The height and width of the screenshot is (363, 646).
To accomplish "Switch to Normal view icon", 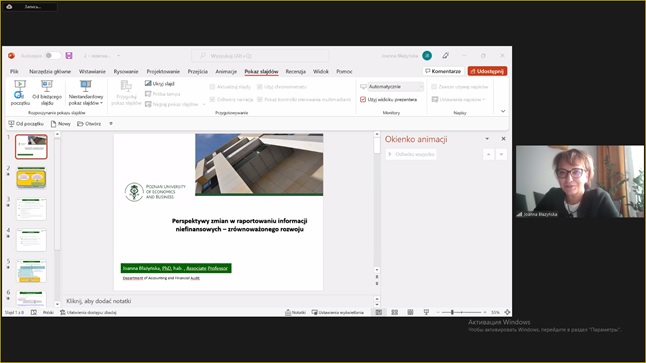I will [x=379, y=312].
